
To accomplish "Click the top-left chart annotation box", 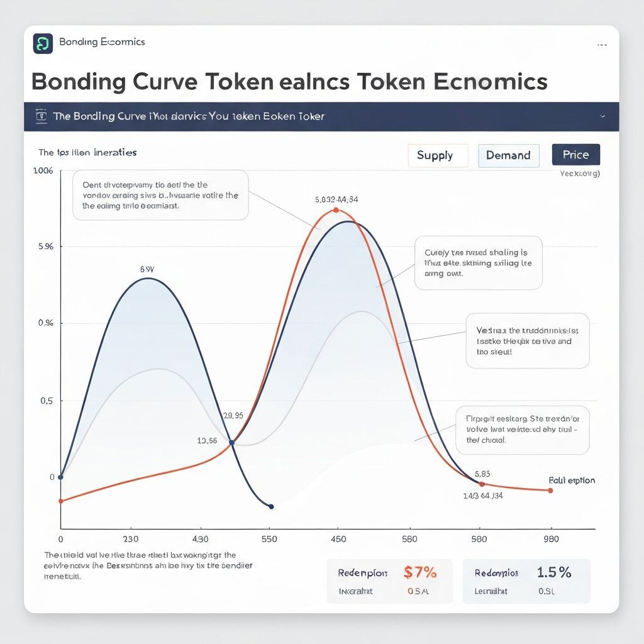I will pos(160,195).
